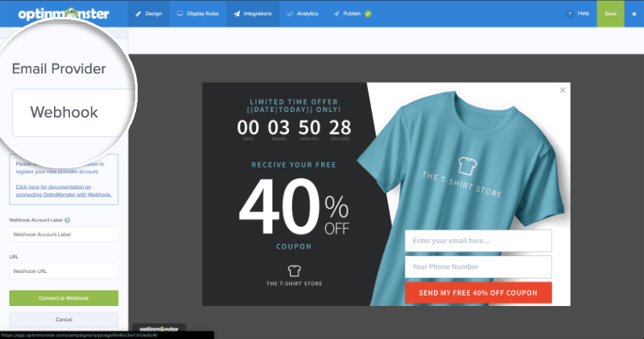The width and height of the screenshot is (644, 339).
Task: Focus the Webhook Account Label field
Action: (64, 234)
